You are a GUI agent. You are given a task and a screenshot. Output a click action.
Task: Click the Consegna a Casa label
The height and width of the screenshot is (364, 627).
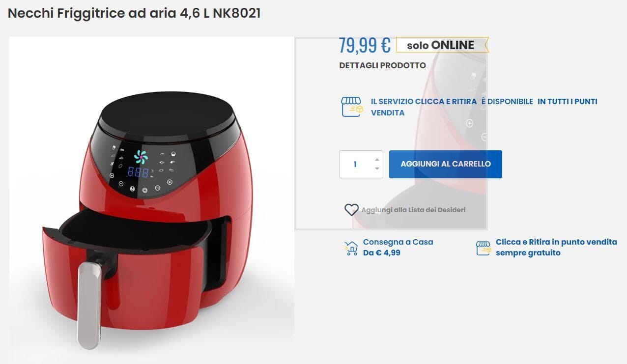tap(398, 242)
